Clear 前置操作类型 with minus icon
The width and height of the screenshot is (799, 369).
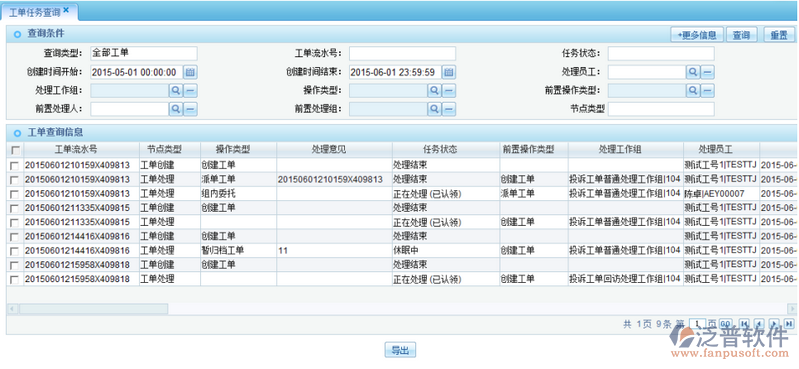707,91
